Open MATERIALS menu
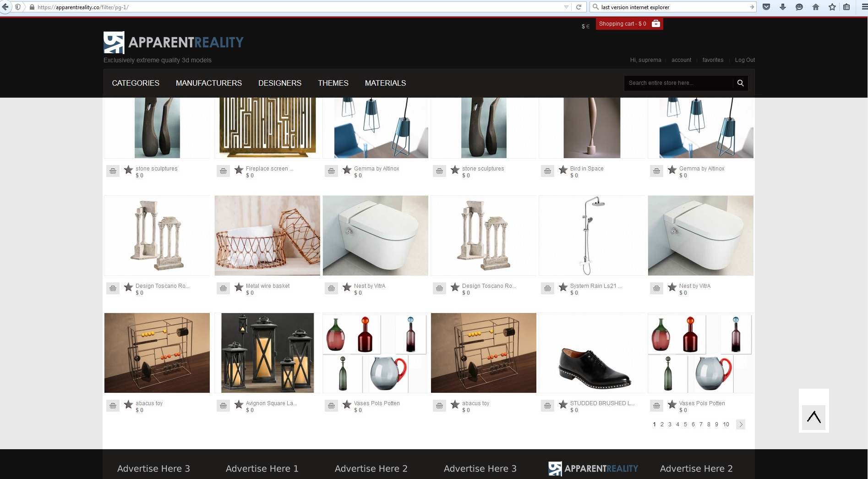Screen dimensions: 868x479 (x=385, y=83)
